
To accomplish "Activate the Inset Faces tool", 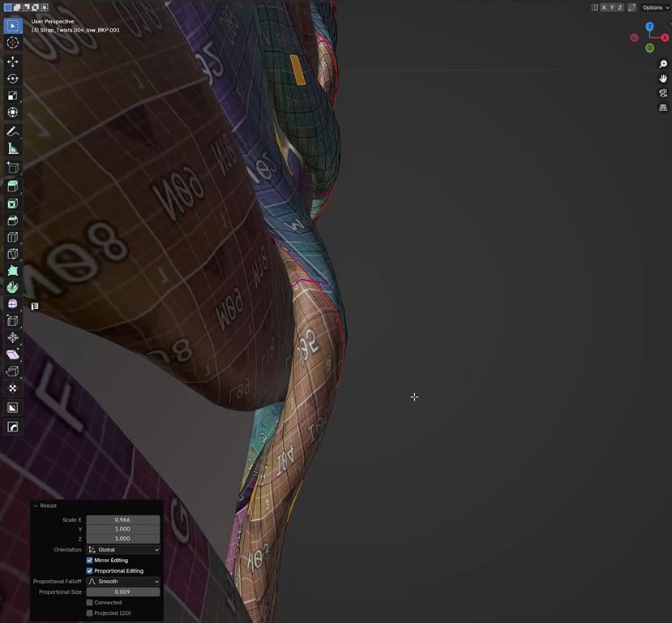I will 12,204.
